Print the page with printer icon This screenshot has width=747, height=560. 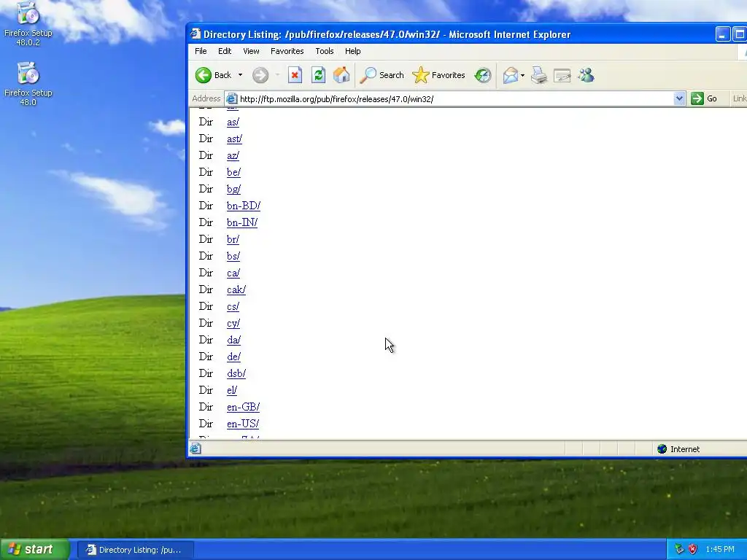click(x=539, y=75)
